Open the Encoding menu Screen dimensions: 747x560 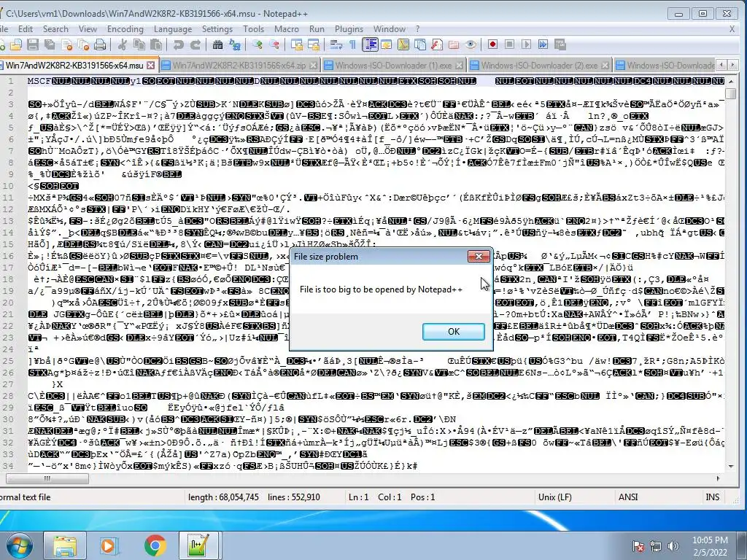click(x=125, y=29)
